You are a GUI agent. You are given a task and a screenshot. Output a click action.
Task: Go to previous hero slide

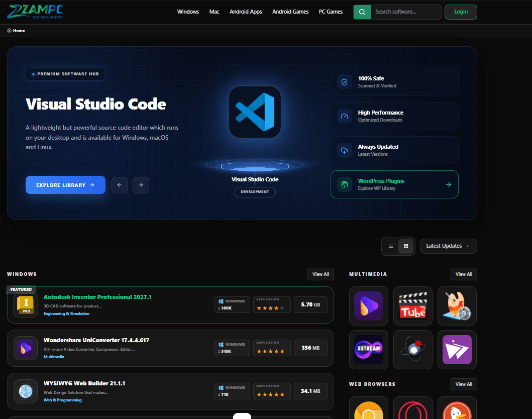pos(120,185)
